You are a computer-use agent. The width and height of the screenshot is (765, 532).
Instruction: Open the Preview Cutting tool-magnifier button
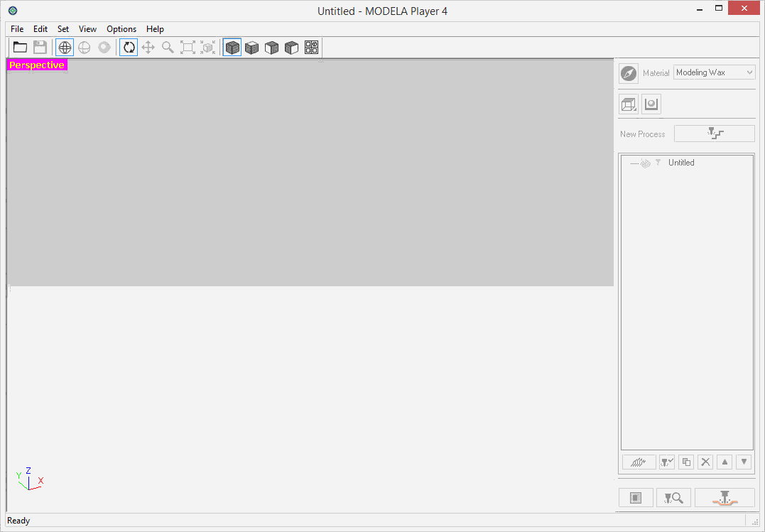click(674, 497)
